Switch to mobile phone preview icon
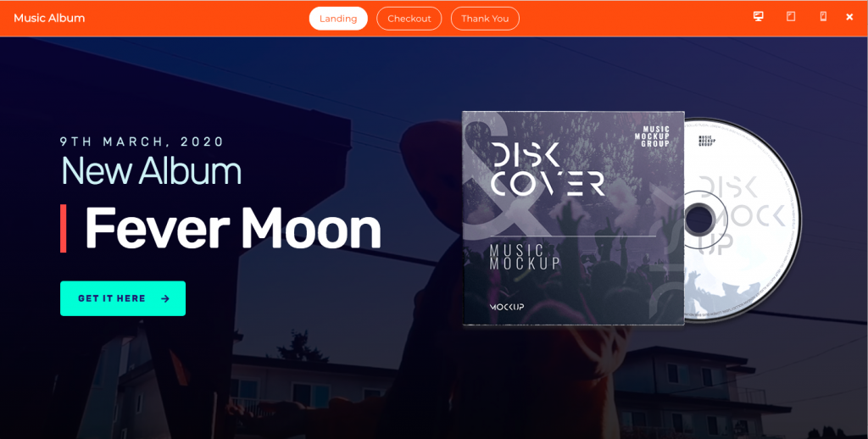The height and width of the screenshot is (439, 868). [823, 17]
